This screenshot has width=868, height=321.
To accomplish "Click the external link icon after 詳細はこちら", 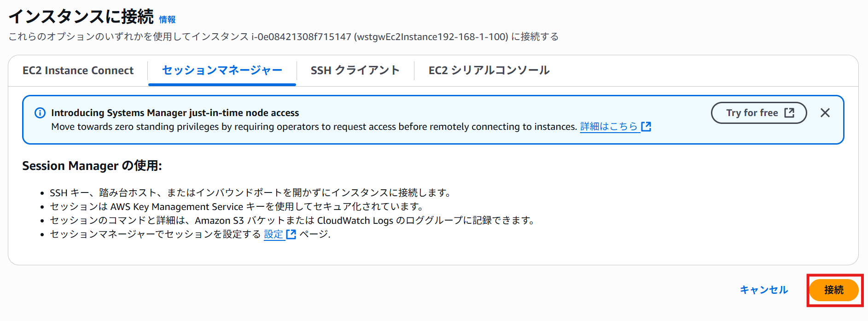I will pyautogui.click(x=646, y=127).
